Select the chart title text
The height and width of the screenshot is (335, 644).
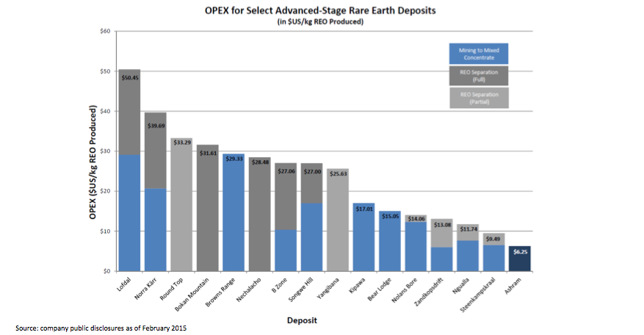(x=320, y=12)
